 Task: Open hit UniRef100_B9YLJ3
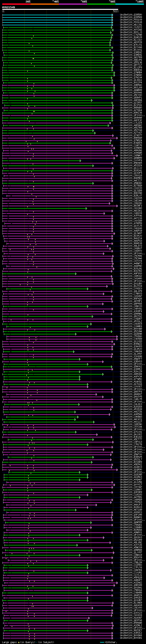point(131,32)
